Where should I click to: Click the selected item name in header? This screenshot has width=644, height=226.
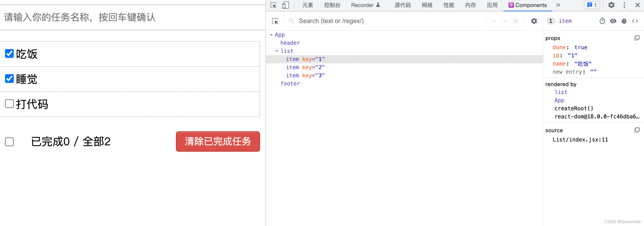(565, 21)
